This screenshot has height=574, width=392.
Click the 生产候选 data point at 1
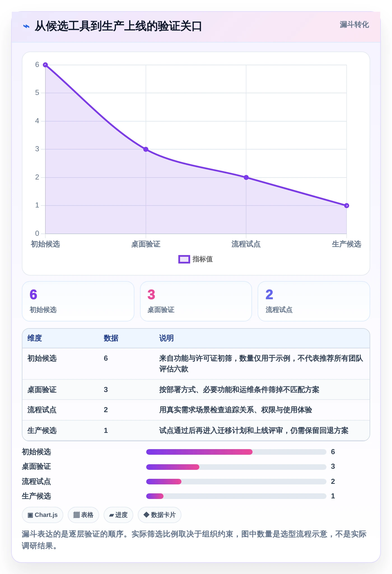(x=347, y=206)
